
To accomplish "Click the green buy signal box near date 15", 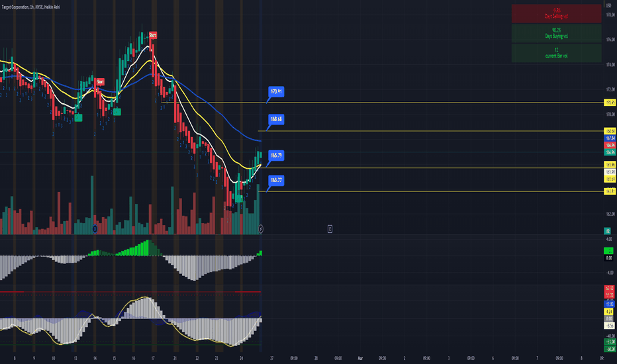I will 117,112.
